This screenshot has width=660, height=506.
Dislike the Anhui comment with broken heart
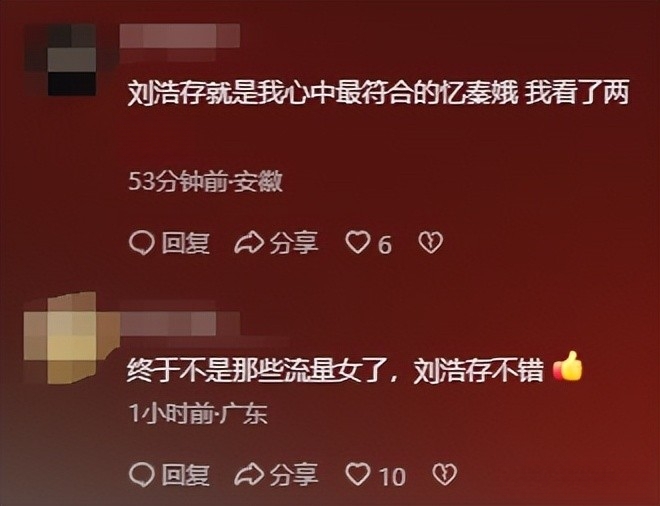(431, 242)
